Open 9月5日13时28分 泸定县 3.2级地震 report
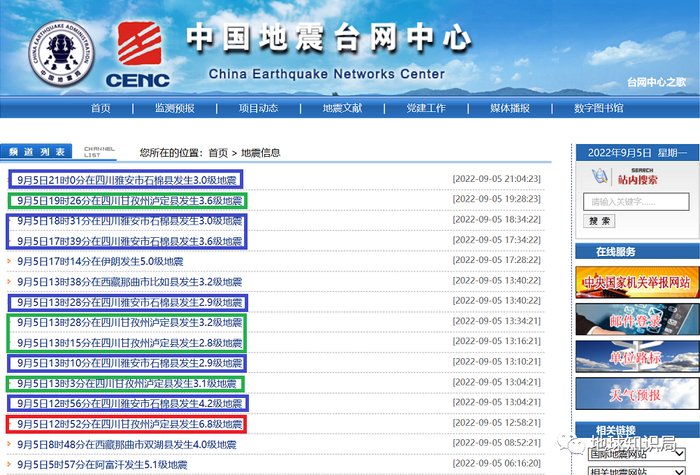This screenshot has height=475, width=700. point(129,323)
